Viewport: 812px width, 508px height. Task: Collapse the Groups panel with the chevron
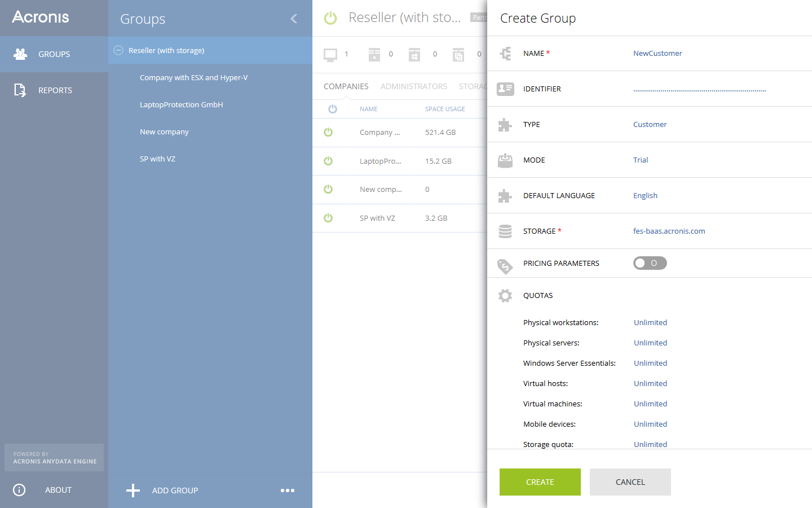point(294,19)
